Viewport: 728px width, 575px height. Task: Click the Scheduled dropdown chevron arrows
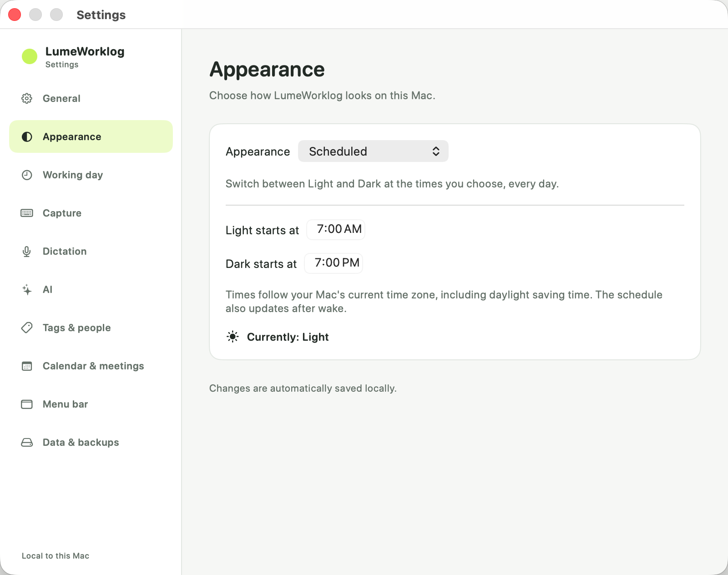436,151
